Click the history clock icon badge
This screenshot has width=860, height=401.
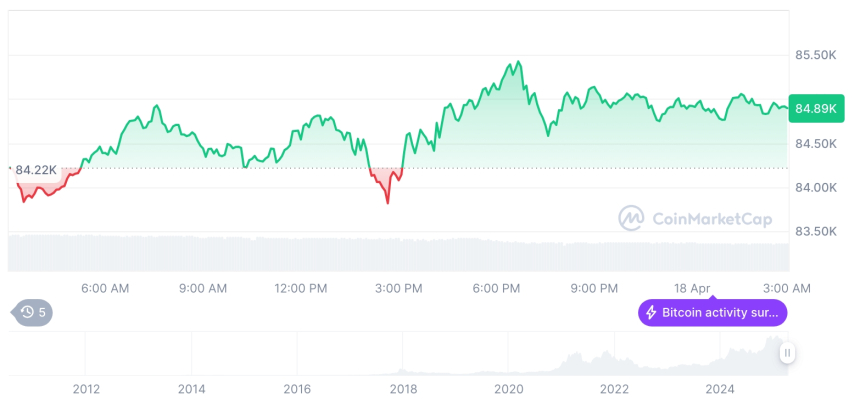[33, 313]
